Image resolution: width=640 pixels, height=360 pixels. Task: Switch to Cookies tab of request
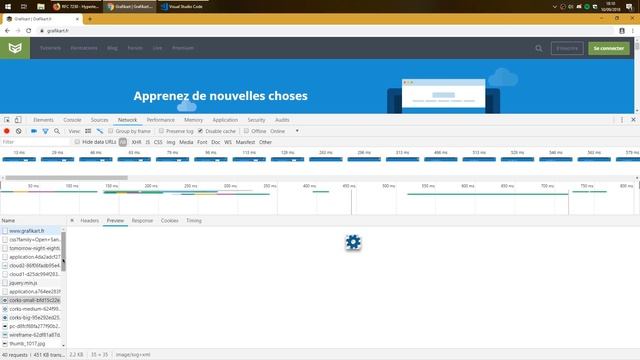tap(169, 220)
